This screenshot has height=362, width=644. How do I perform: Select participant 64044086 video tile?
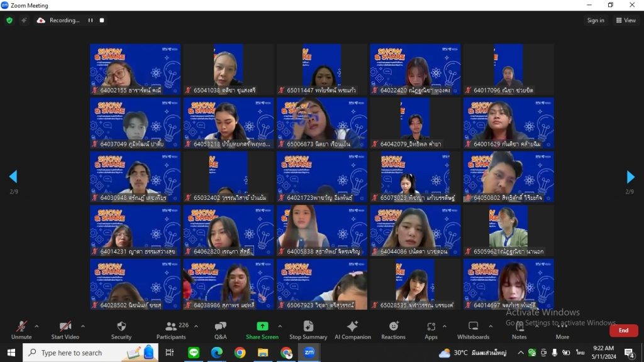click(415, 231)
